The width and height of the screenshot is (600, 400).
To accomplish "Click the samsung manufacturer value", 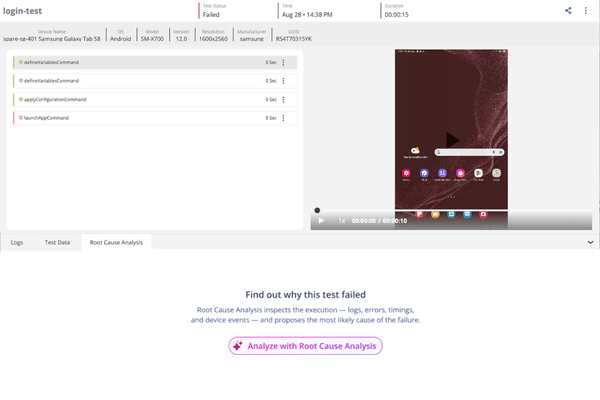I will point(252,39).
